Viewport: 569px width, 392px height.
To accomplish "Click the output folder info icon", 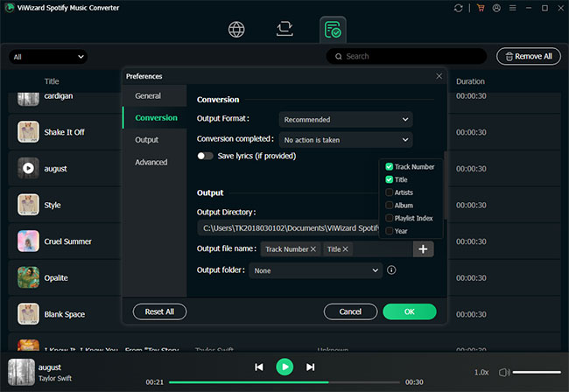I will (x=391, y=269).
